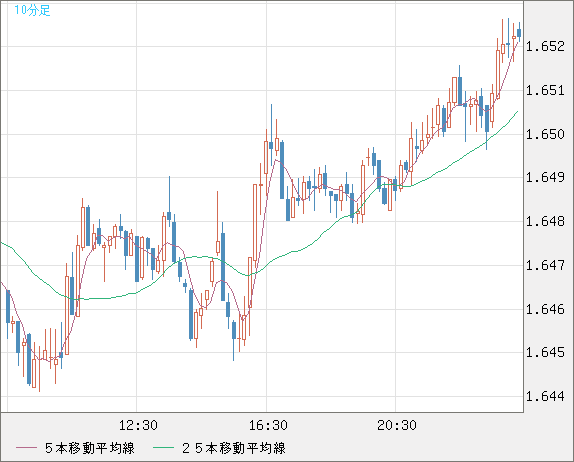
Task: Click the 5本移動平均線 legend text
Action: click(90, 448)
